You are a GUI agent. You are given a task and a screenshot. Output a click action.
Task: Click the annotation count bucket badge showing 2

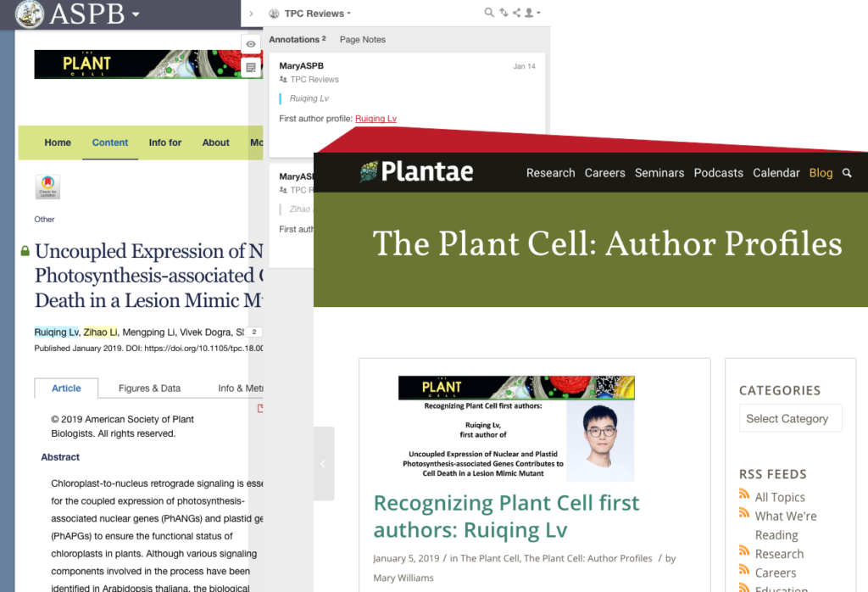pyautogui.click(x=254, y=332)
